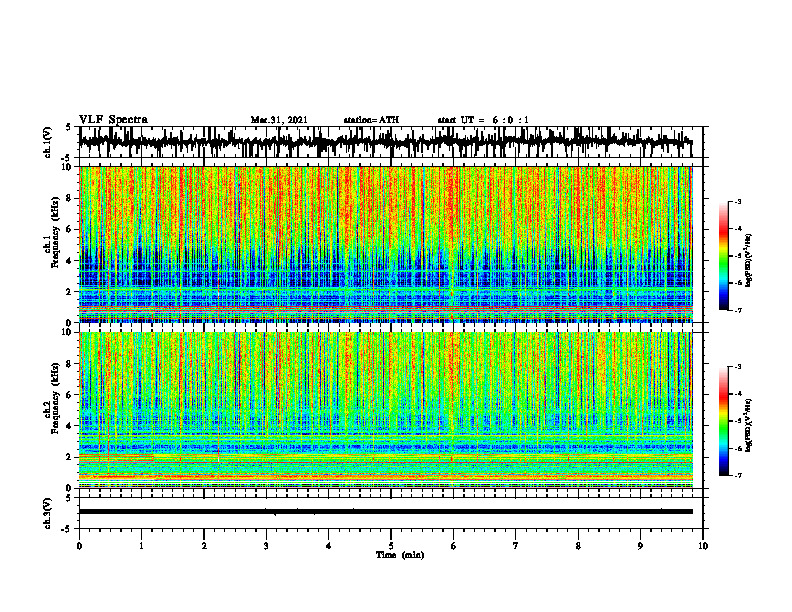Click the ch.2 colorbar log(PSD) label

(x=750, y=425)
